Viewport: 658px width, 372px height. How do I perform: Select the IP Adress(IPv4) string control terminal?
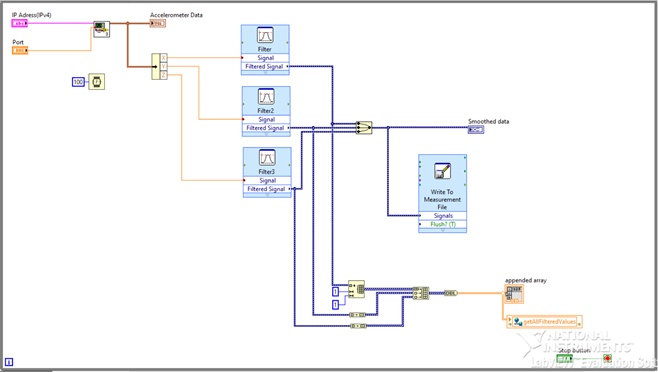click(19, 24)
